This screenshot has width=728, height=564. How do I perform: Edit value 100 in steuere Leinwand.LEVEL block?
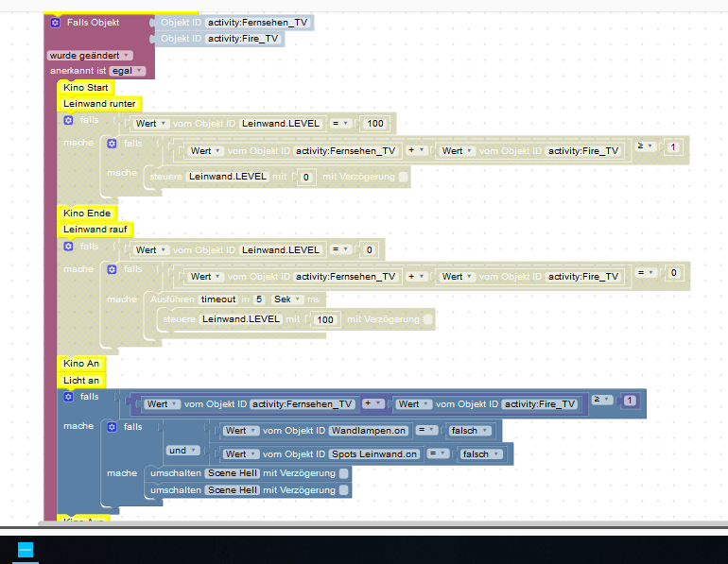point(325,319)
